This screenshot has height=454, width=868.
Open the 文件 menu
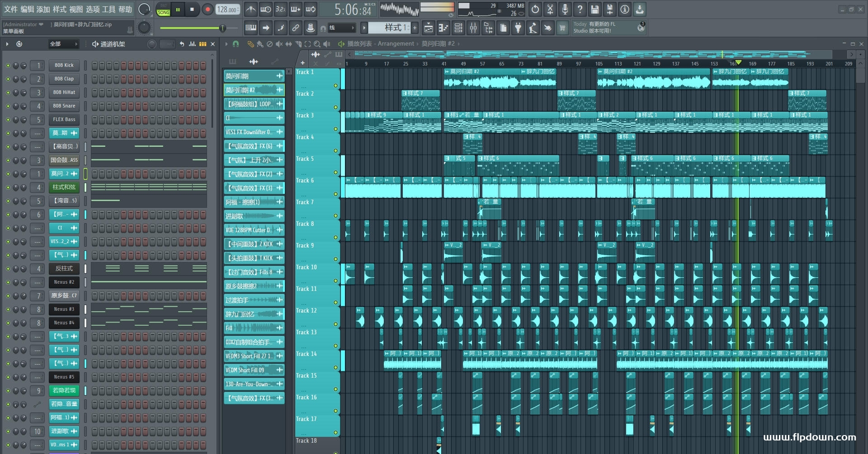11,9
